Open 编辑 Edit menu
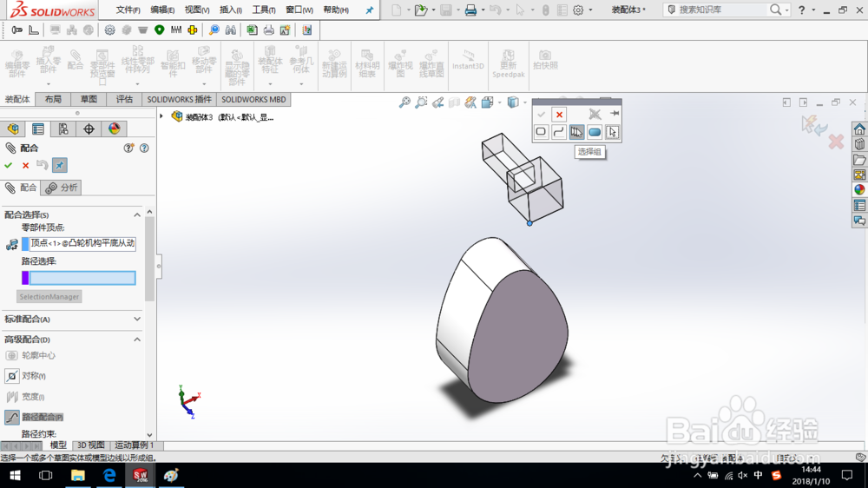 (162, 10)
